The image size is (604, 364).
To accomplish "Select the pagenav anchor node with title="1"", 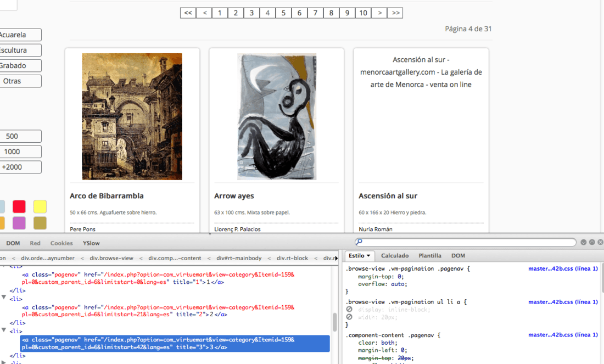I will point(158,278).
